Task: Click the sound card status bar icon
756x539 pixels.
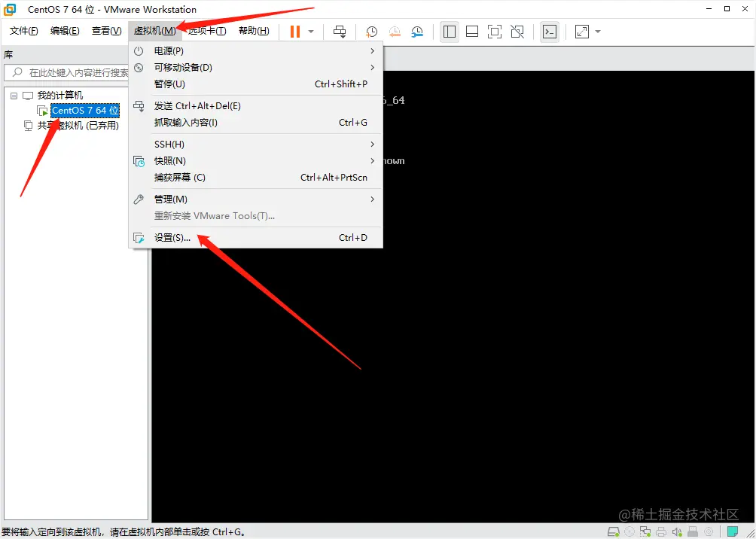Action: click(678, 531)
